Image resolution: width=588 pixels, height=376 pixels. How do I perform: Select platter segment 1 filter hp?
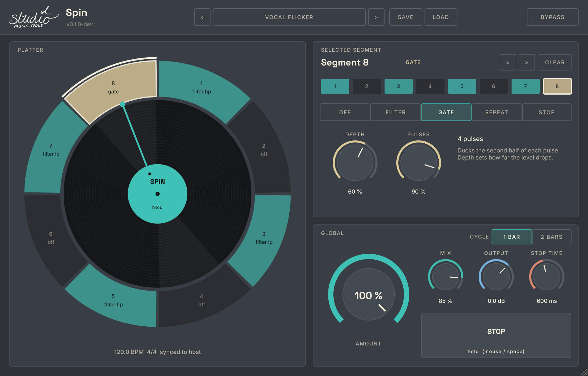click(202, 87)
